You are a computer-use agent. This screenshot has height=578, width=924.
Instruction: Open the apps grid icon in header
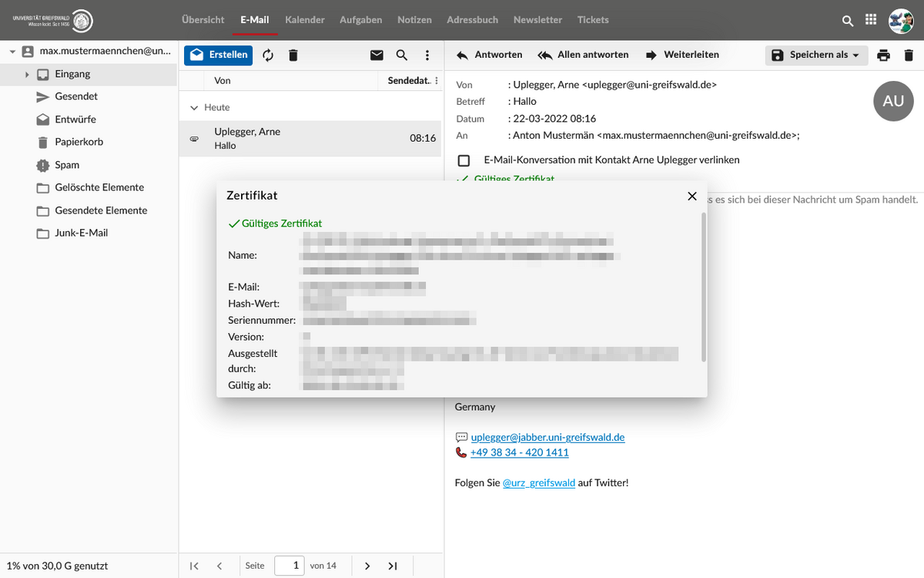coord(871,20)
